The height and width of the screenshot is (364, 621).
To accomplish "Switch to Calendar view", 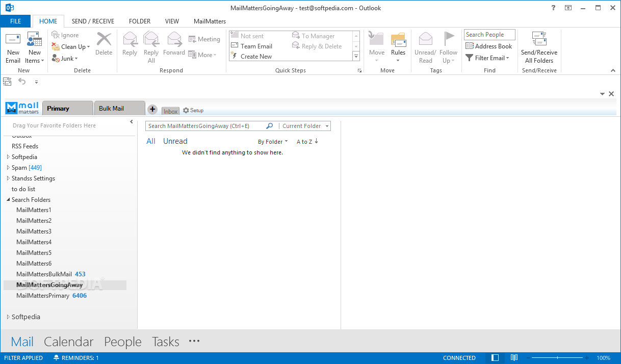I will click(69, 342).
